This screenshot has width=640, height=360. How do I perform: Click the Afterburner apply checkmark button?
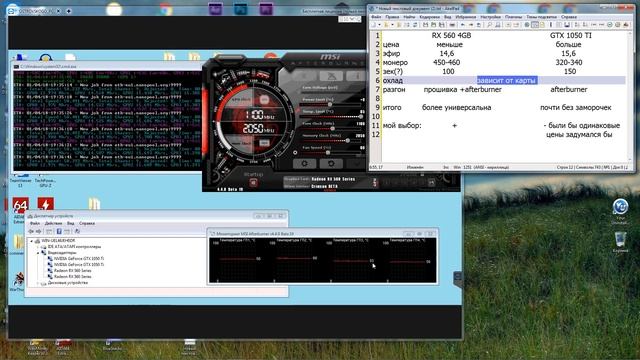[356, 164]
